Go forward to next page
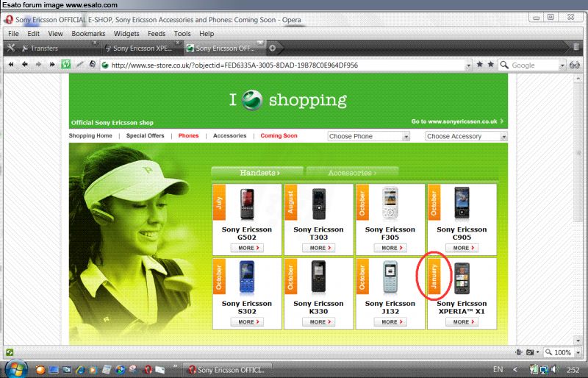This screenshot has height=378, width=588. [38, 65]
